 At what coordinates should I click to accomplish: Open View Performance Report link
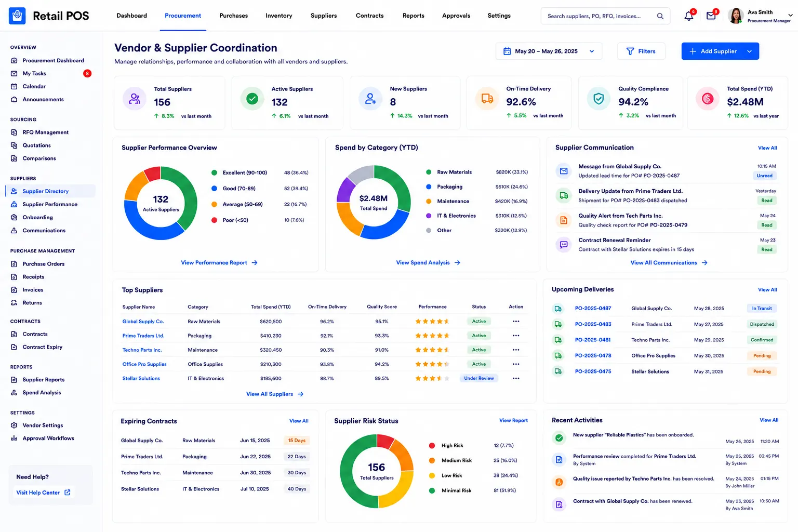(219, 263)
